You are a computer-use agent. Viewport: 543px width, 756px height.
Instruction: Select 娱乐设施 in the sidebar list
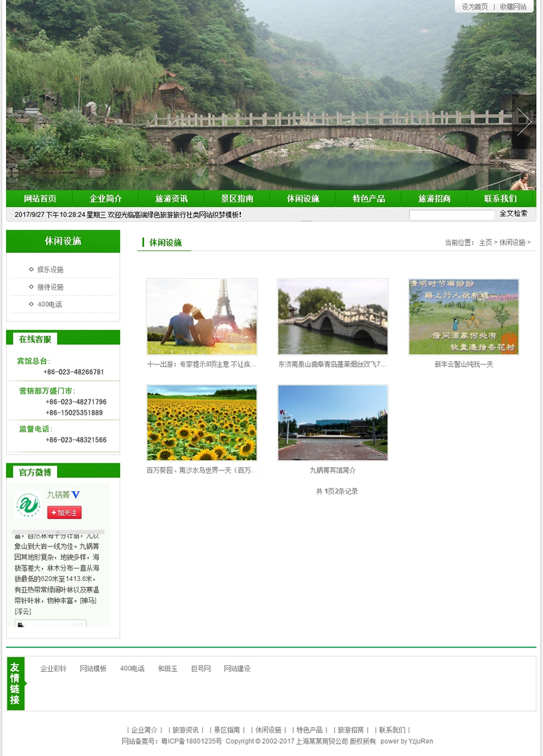point(50,269)
